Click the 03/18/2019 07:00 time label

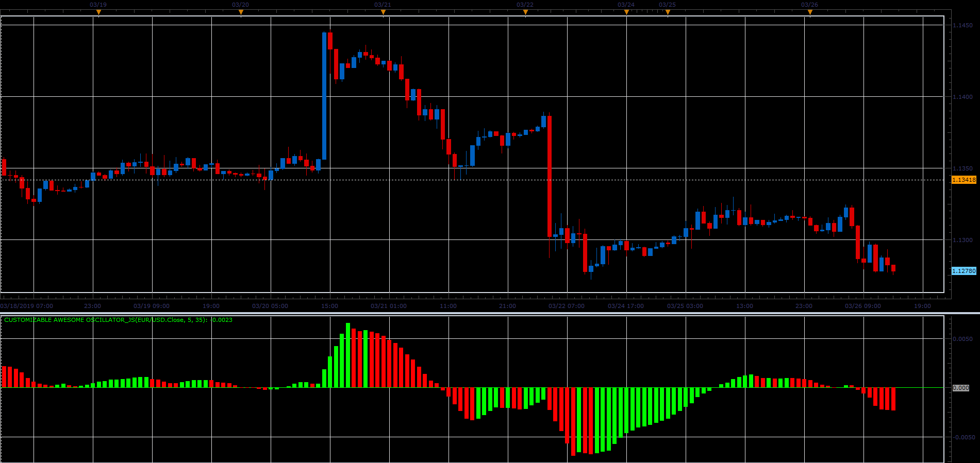27,306
